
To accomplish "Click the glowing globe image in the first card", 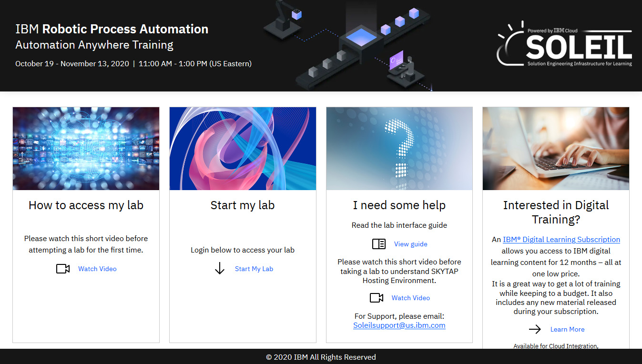I will (86, 149).
